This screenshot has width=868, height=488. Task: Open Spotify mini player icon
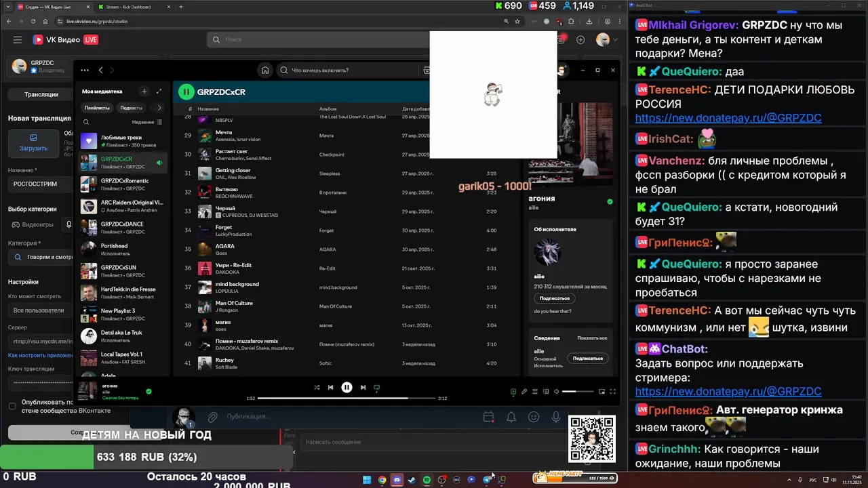(x=601, y=391)
